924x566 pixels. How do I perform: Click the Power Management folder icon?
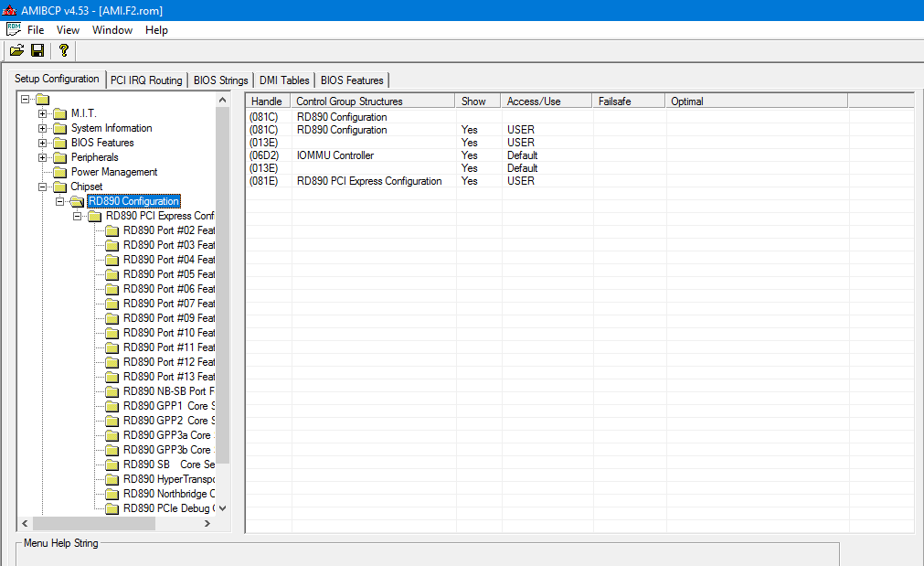(60, 172)
